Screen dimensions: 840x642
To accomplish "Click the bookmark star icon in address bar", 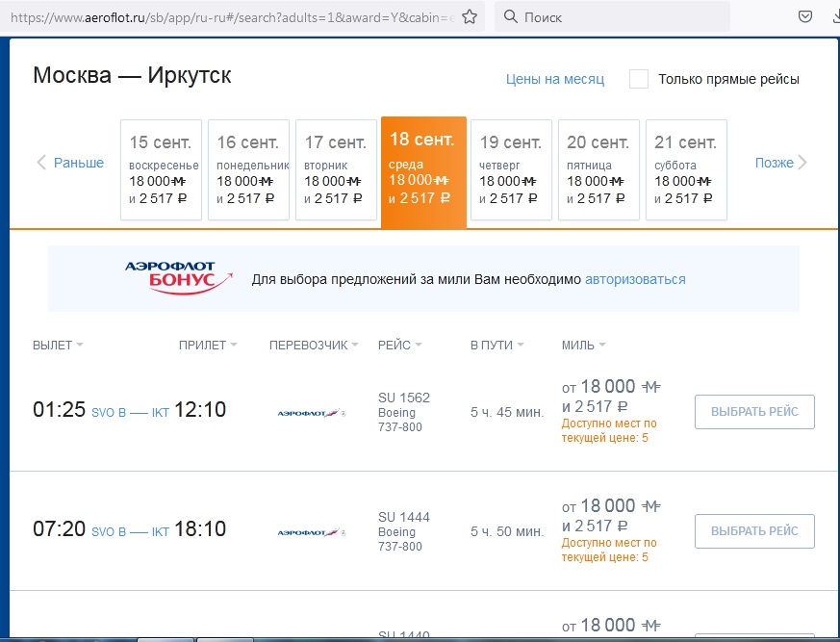I will pyautogui.click(x=469, y=17).
